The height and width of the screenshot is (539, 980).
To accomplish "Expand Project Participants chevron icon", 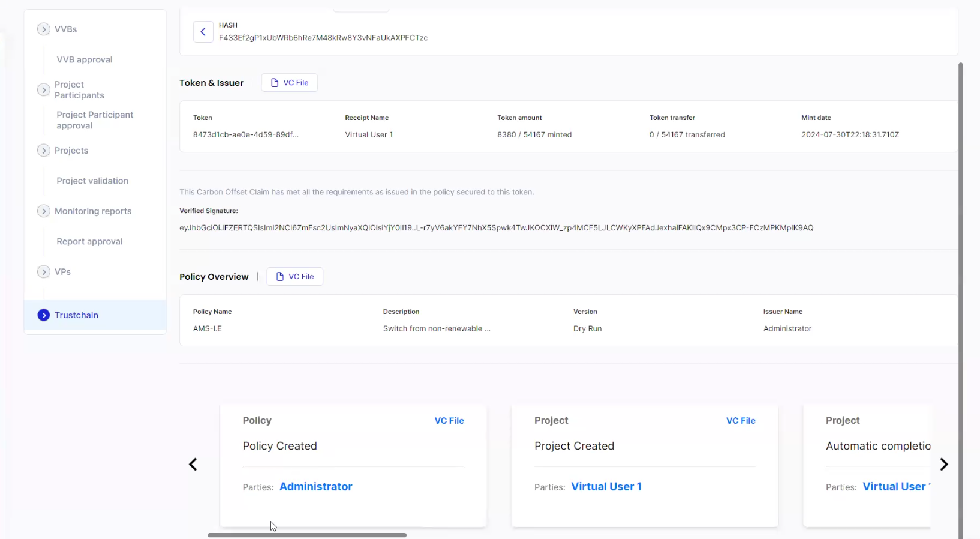I will (44, 90).
